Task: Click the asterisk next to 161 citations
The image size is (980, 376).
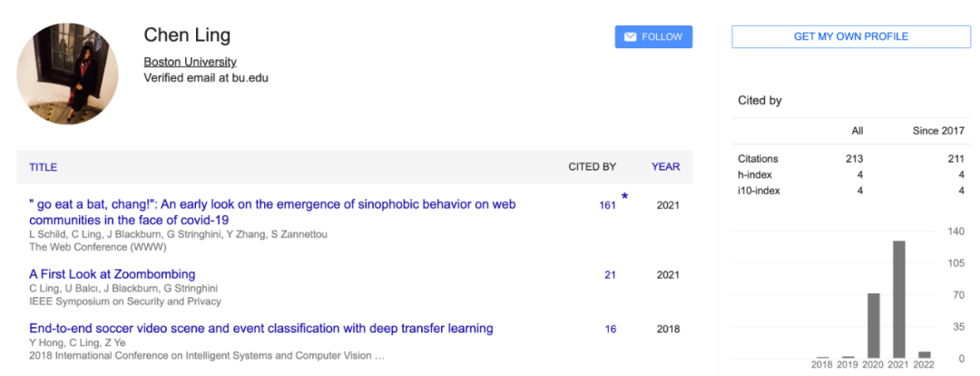Action: (624, 197)
